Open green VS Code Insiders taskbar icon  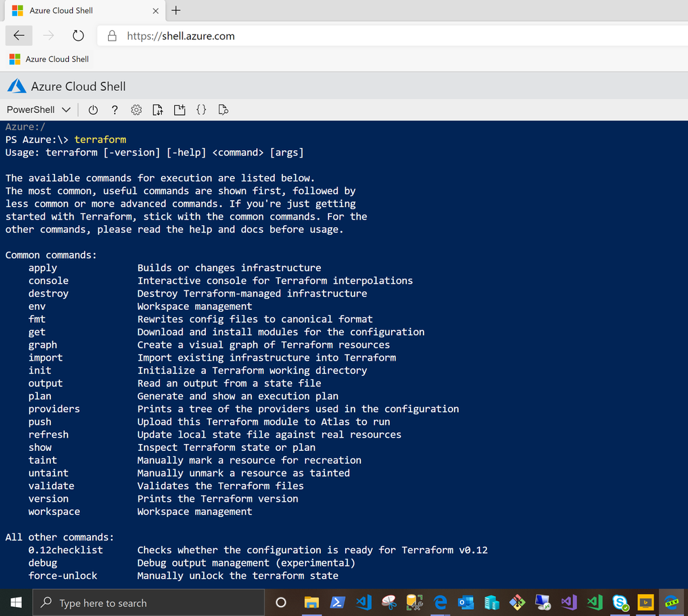594,603
